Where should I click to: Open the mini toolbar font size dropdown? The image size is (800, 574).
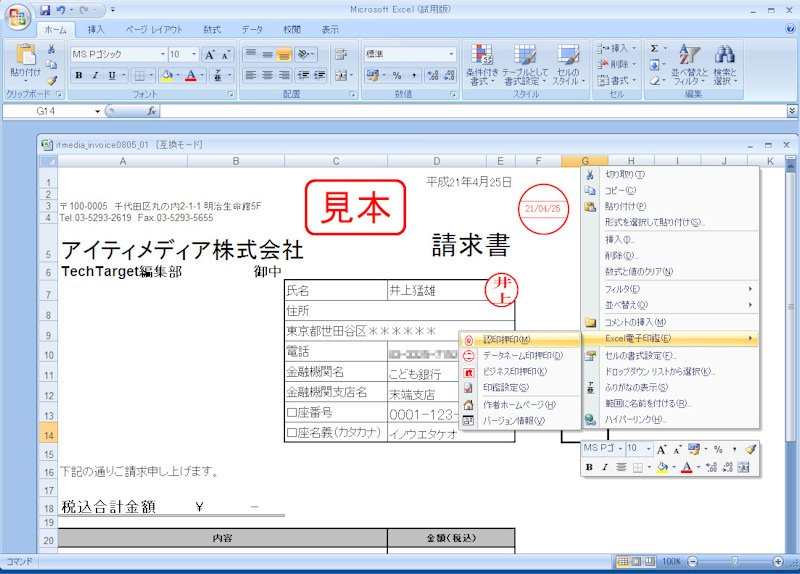coord(648,448)
